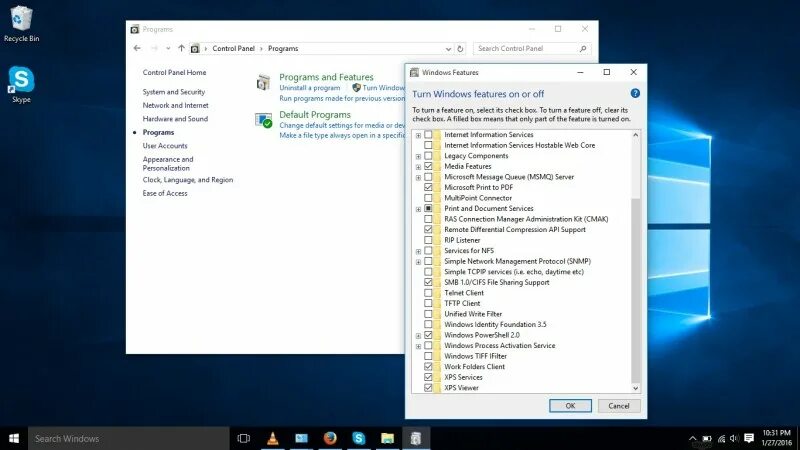
Task: Click the features list scroll down arrow
Action: tap(635, 388)
